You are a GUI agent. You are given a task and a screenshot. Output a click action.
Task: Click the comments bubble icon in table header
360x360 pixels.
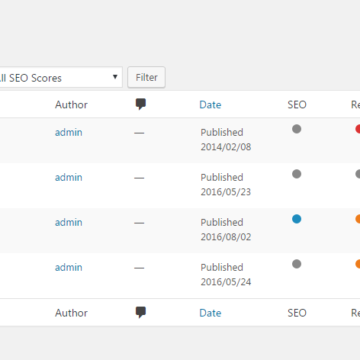click(141, 104)
